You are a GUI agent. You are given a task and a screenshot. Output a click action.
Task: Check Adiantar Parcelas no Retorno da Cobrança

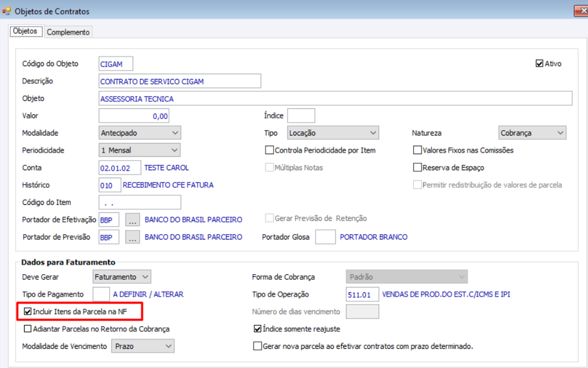click(27, 329)
